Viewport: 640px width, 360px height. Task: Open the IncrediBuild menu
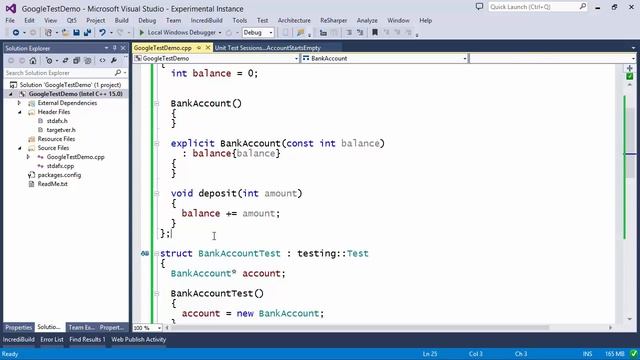click(x=207, y=20)
